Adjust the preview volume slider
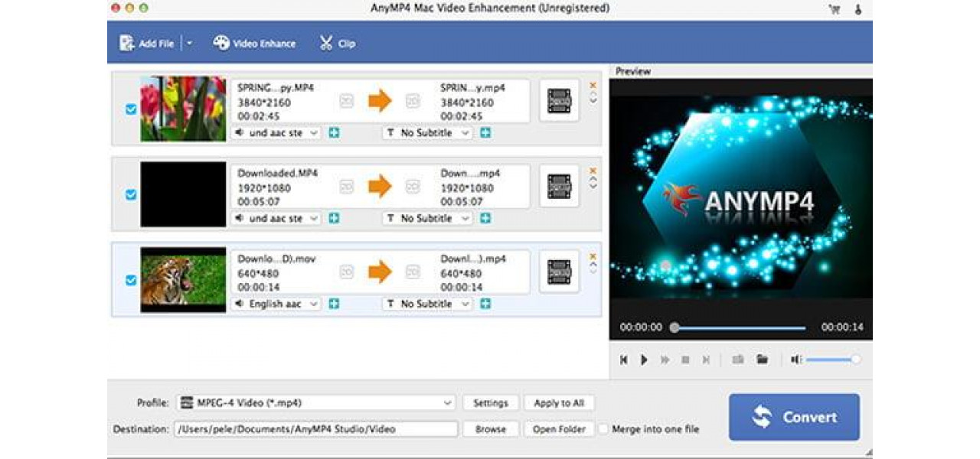This screenshot has width=980, height=459. [x=833, y=360]
